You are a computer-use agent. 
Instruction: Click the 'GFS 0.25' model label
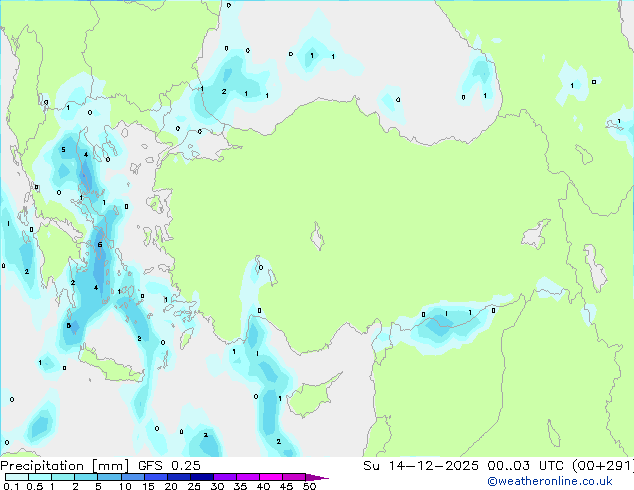tap(169, 466)
